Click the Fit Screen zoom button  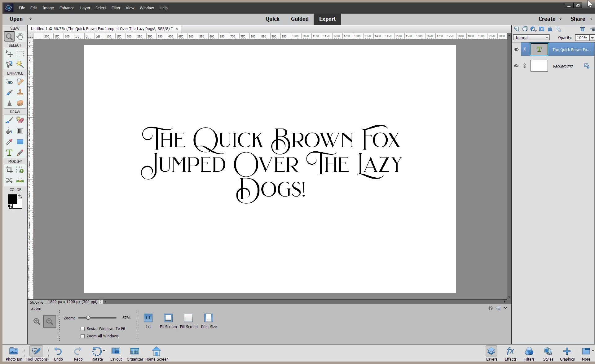168,318
